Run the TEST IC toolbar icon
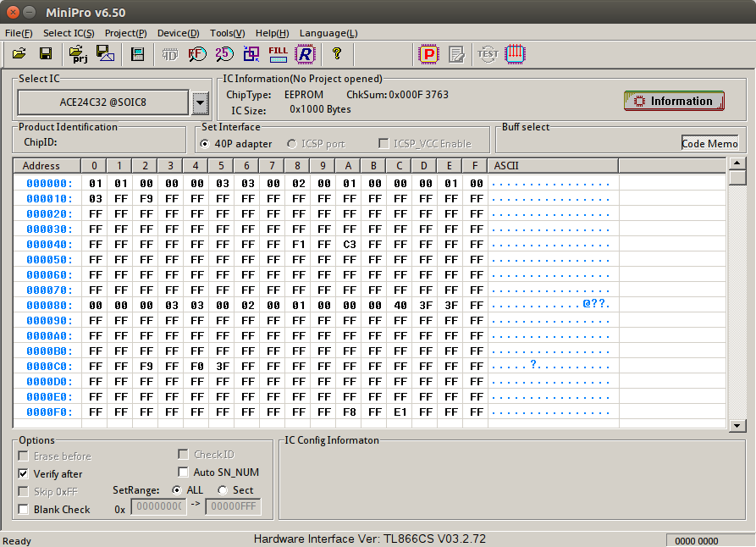Screen dimensions: 756x547 487,53
